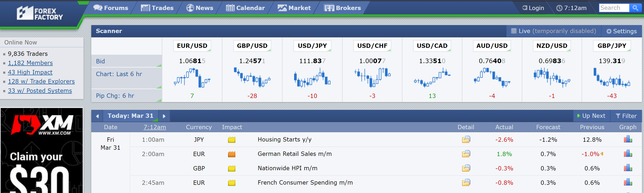
Task: Click the 7:12am column header link
Action: click(x=155, y=127)
